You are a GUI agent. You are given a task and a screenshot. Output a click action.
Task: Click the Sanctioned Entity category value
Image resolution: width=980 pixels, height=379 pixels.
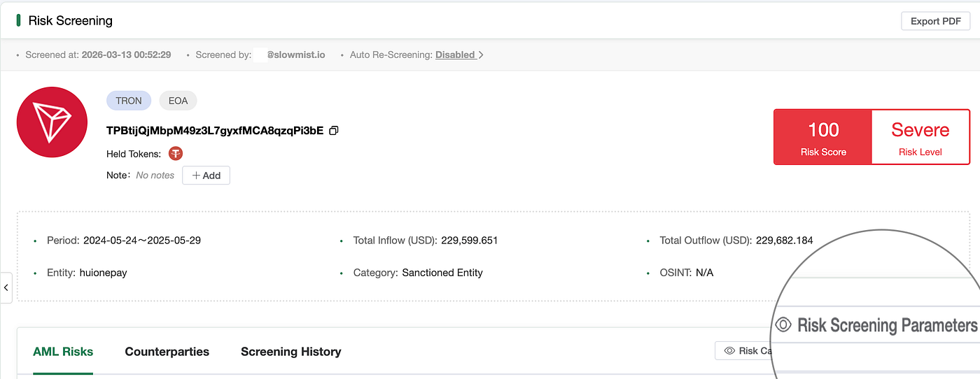pos(442,273)
